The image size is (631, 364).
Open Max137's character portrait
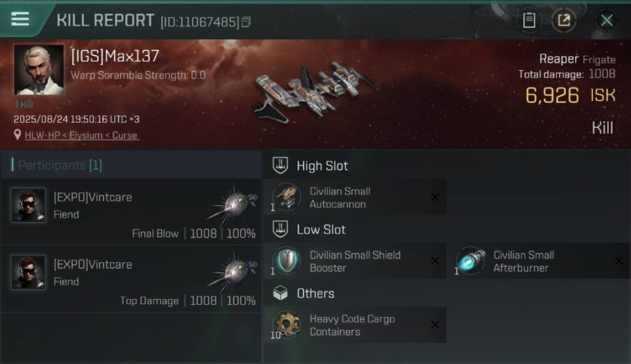point(39,70)
